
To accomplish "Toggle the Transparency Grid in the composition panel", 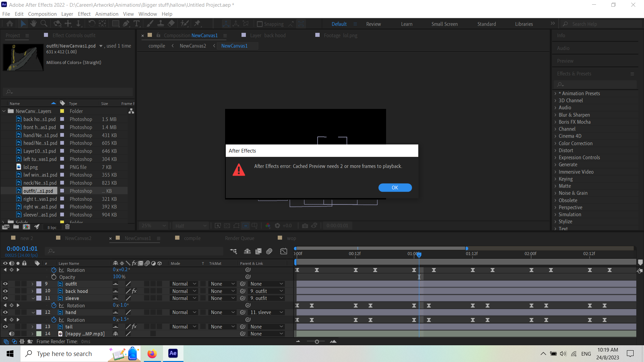I will [x=227, y=226].
